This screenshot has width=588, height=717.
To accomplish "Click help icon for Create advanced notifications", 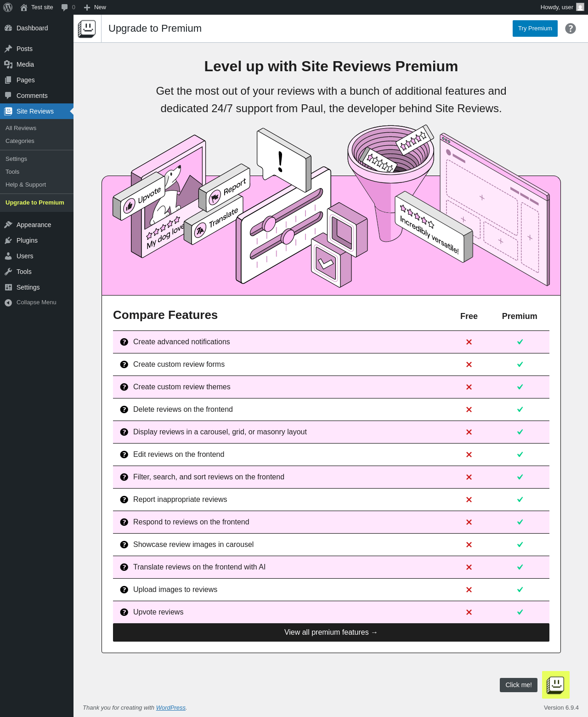I will click(x=124, y=342).
